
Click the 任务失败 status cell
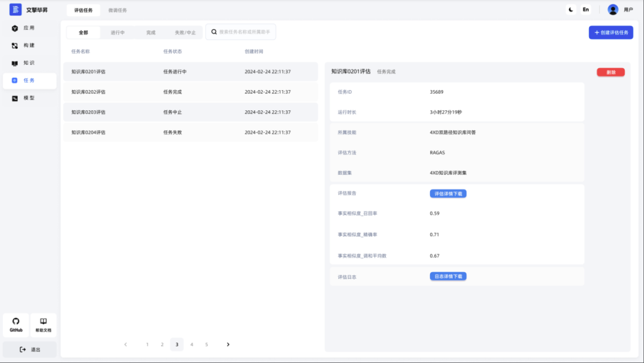pos(172,133)
